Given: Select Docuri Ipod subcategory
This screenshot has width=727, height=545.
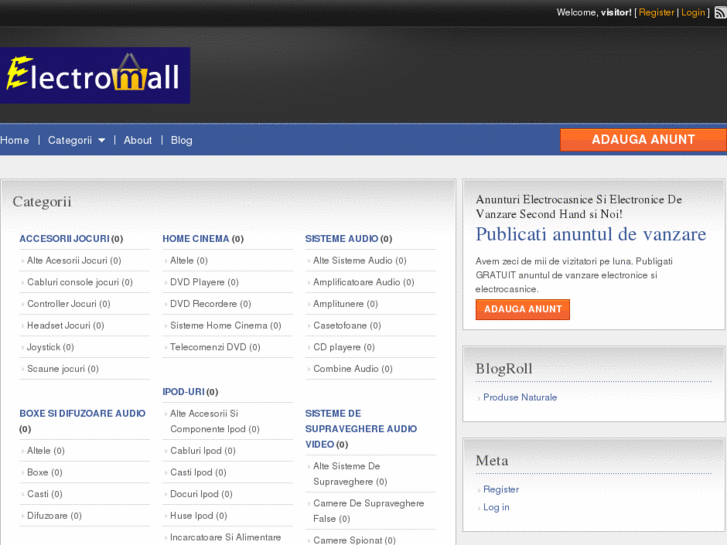Looking at the screenshot, I should (194, 494).
